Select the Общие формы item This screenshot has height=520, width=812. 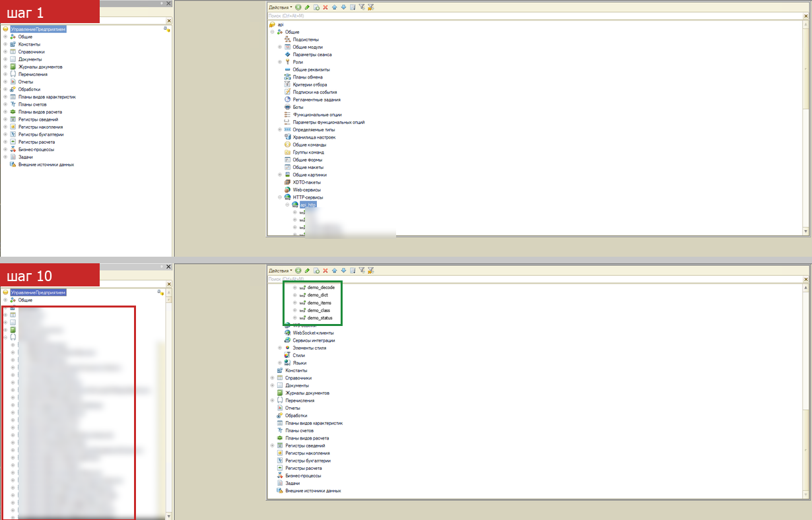pyautogui.click(x=308, y=160)
